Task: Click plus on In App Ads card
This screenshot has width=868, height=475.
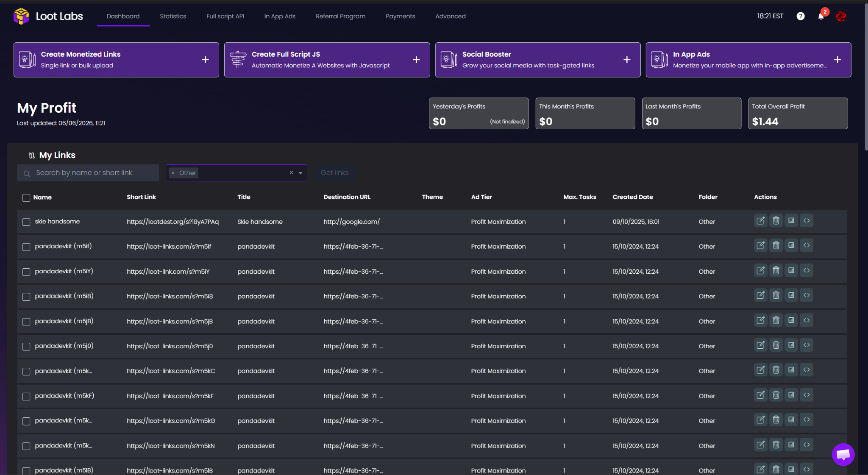Action: tap(837, 60)
